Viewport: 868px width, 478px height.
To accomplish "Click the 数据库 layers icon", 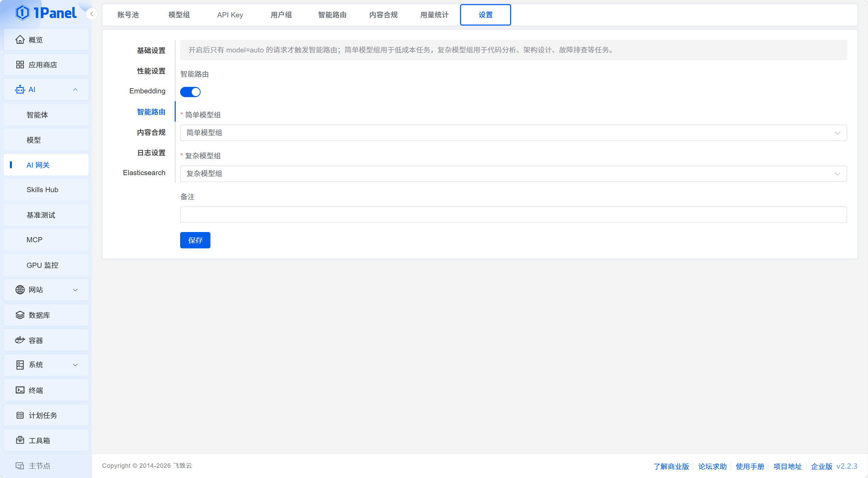I will (x=20, y=315).
